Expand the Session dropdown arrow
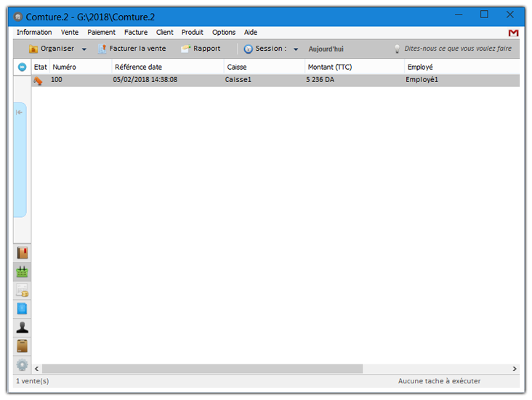 point(296,49)
